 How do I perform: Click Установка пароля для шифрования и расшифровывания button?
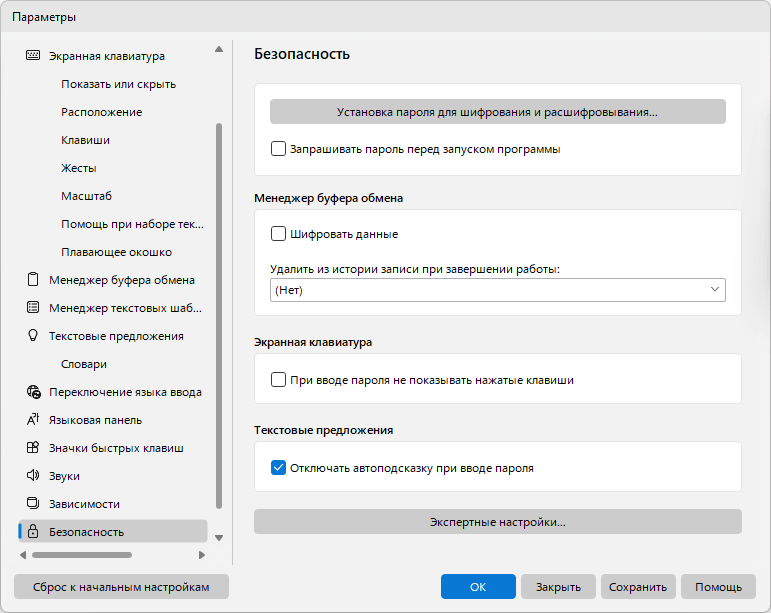pos(498,112)
